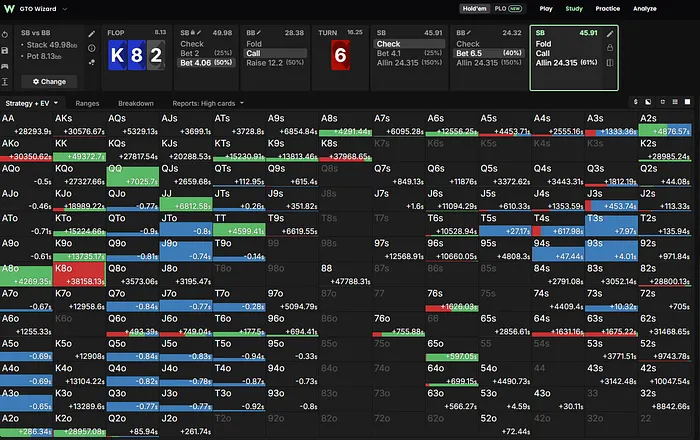Image resolution: width=700 pixels, height=440 pixels.
Task: Click the info icon in SB vs BB panel
Action: click(92, 48)
